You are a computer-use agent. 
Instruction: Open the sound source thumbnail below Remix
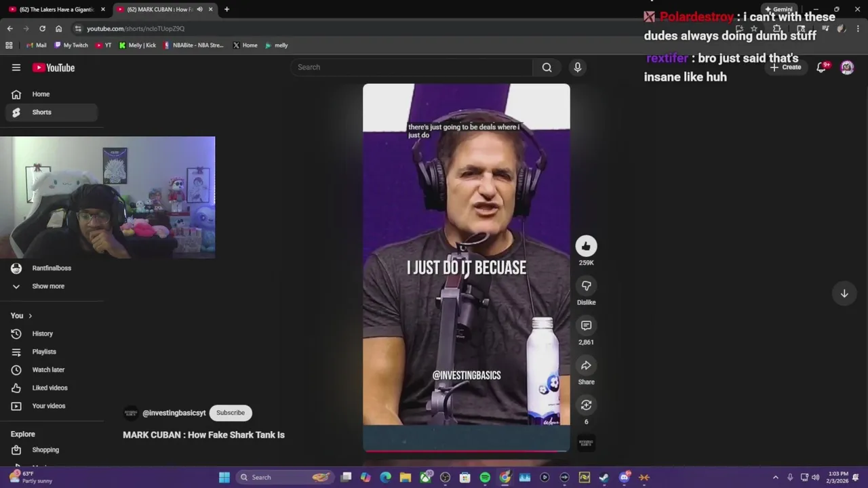586,443
